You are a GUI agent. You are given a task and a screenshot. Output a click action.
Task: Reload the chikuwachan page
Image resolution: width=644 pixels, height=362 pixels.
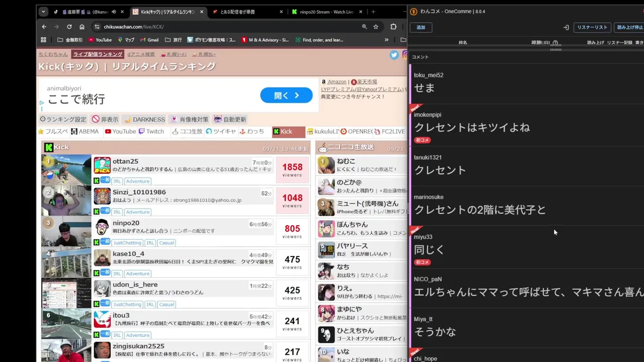[69, 27]
